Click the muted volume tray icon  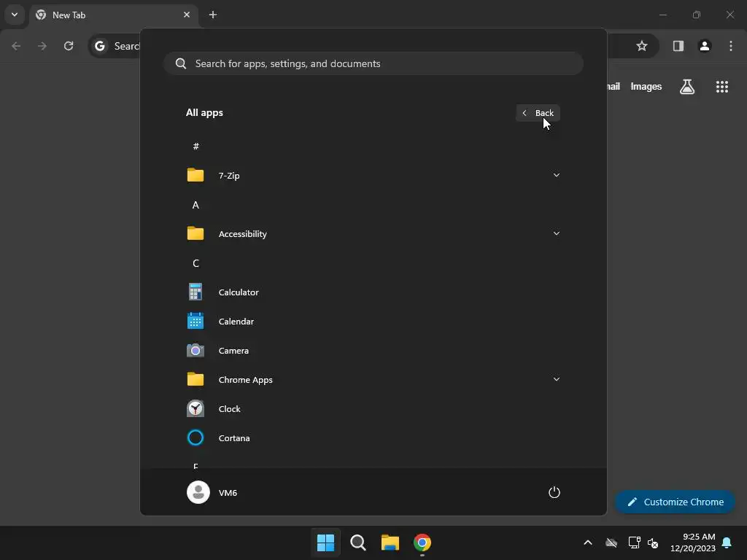653,542
